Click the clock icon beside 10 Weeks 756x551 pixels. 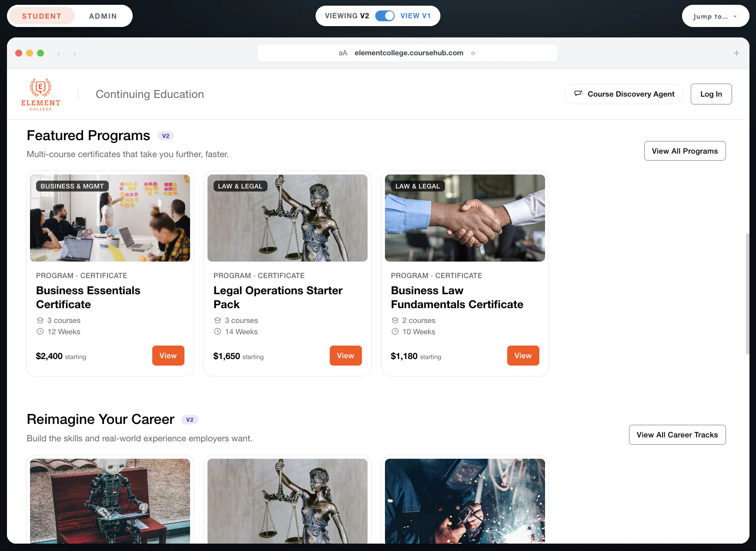click(395, 332)
